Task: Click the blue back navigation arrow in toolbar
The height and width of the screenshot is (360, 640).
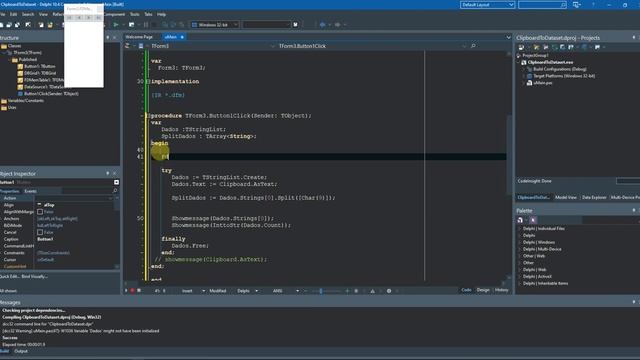Action: pyautogui.click(x=323, y=24)
